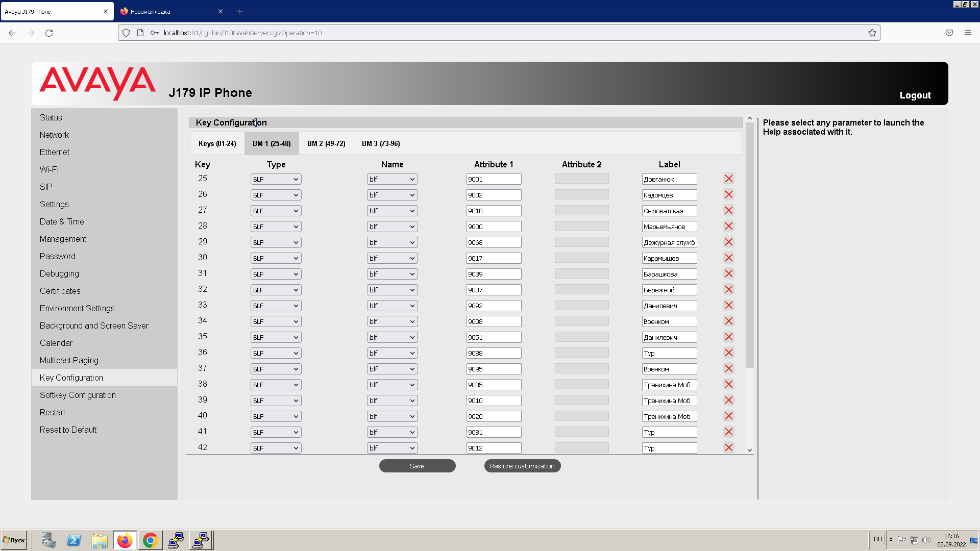Remove key 34 Военком entry via red X

point(728,321)
